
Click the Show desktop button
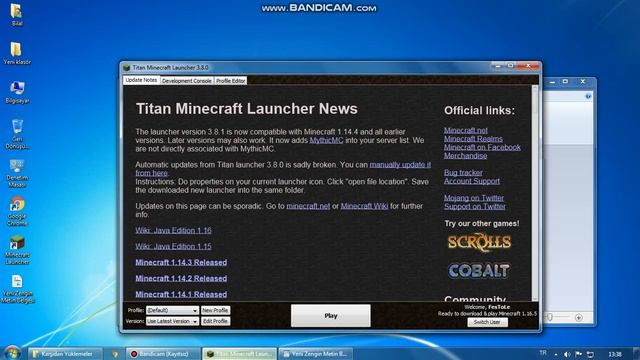637,354
